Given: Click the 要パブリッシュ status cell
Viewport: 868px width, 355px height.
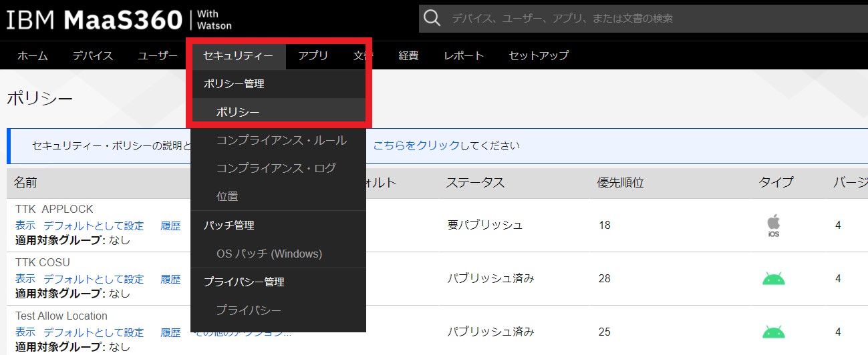Looking at the screenshot, I should pyautogui.click(x=485, y=226).
